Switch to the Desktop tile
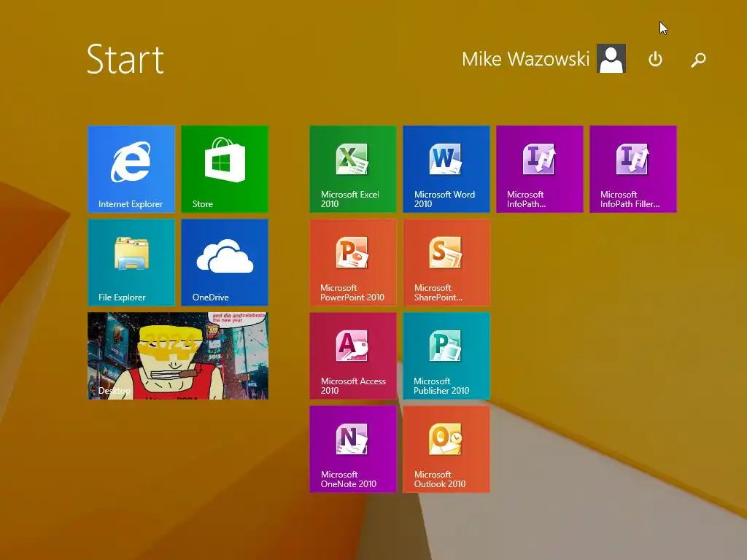Image resolution: width=747 pixels, height=560 pixels. pos(178,356)
